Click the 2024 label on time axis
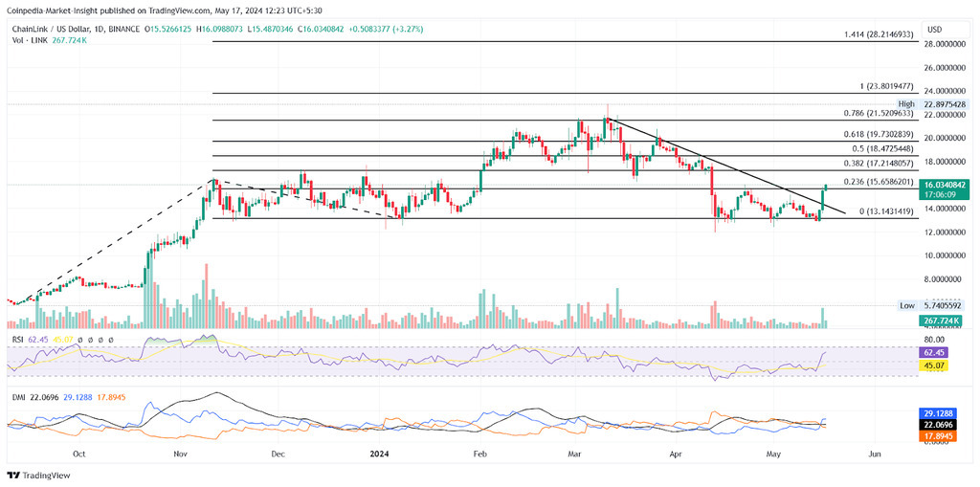Image resolution: width=980 pixels, height=487 pixels. [381, 455]
